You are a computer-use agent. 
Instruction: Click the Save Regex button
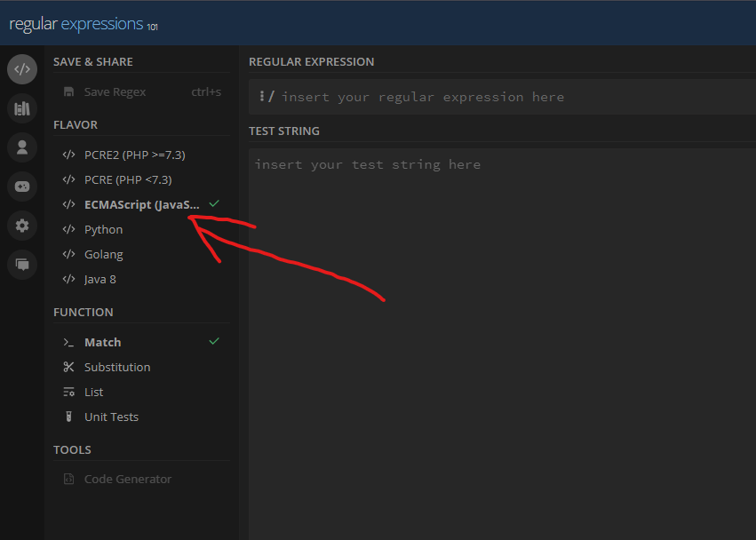[x=141, y=91]
